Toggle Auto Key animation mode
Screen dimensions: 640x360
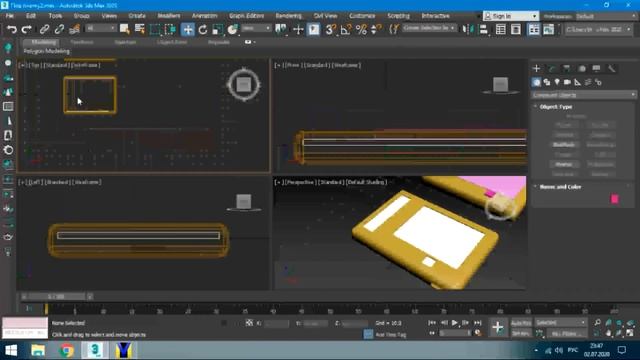(521, 323)
